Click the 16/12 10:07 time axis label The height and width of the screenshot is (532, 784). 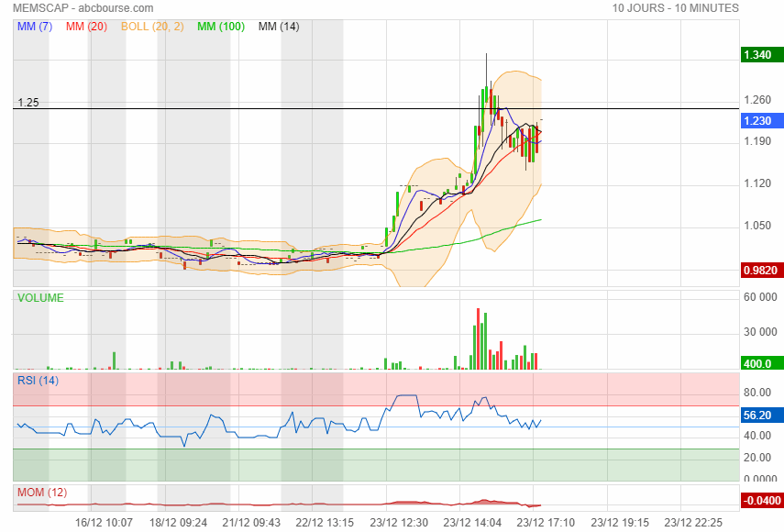click(104, 523)
